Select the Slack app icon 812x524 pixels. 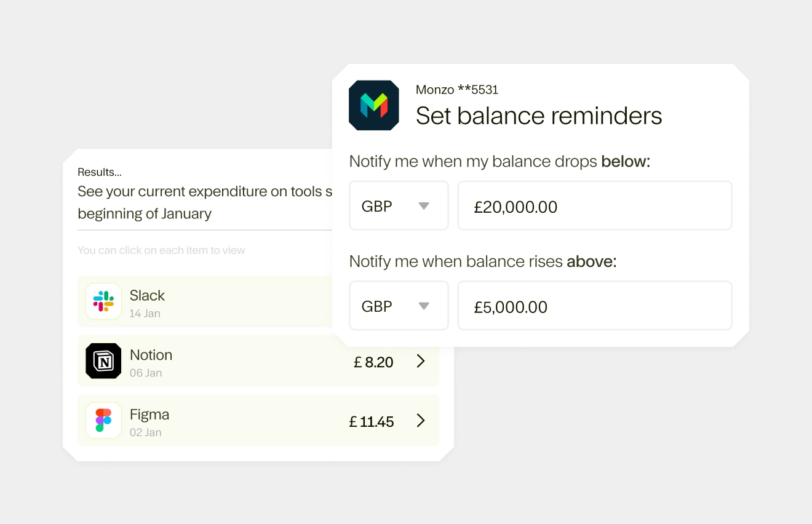point(103,301)
